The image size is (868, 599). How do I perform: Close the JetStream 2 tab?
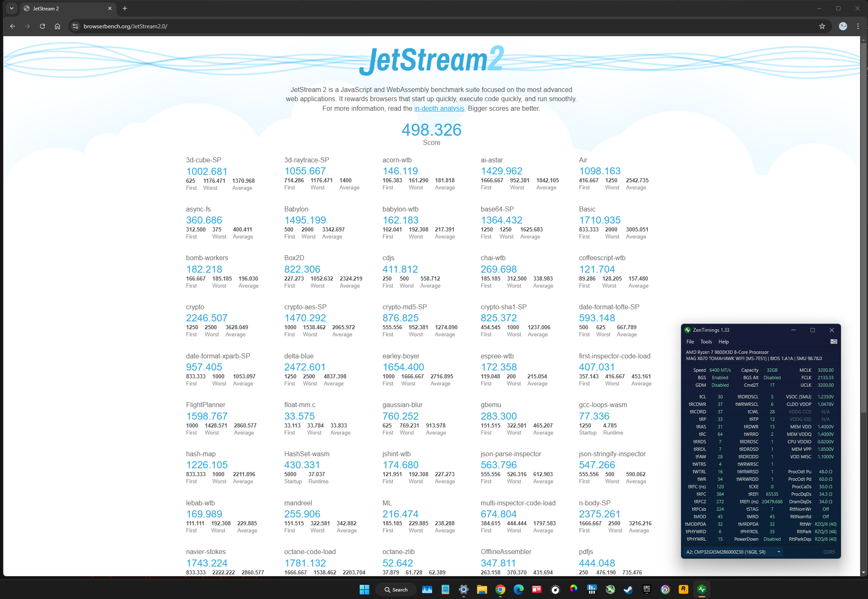[110, 8]
